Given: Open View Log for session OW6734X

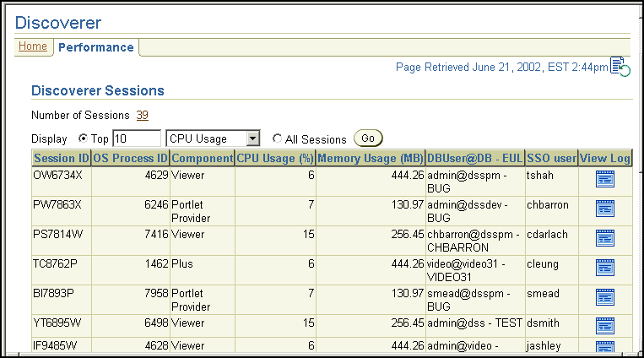Looking at the screenshot, I should point(605,179).
